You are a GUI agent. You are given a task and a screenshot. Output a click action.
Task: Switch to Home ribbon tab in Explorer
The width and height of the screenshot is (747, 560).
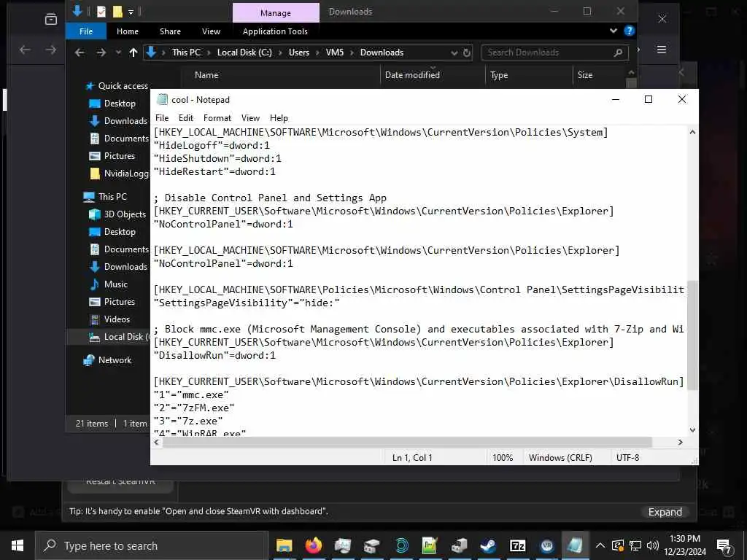coord(128,31)
